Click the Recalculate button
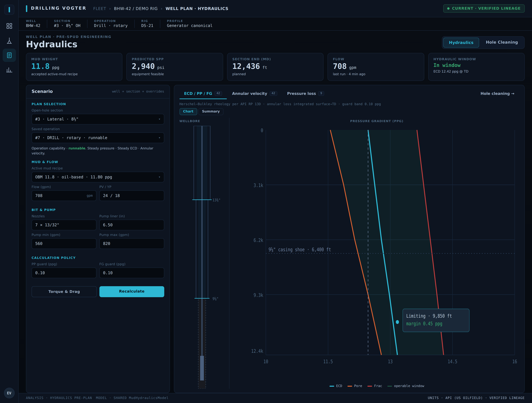The image size is (532, 403). point(132,291)
